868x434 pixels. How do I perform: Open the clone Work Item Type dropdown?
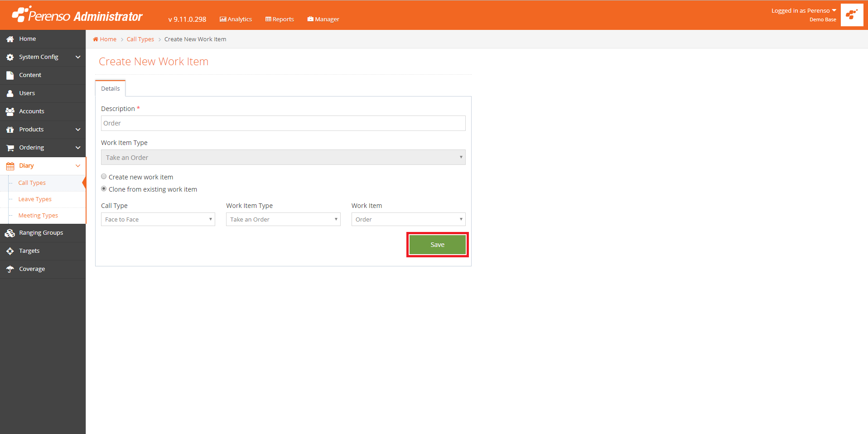[x=283, y=219]
